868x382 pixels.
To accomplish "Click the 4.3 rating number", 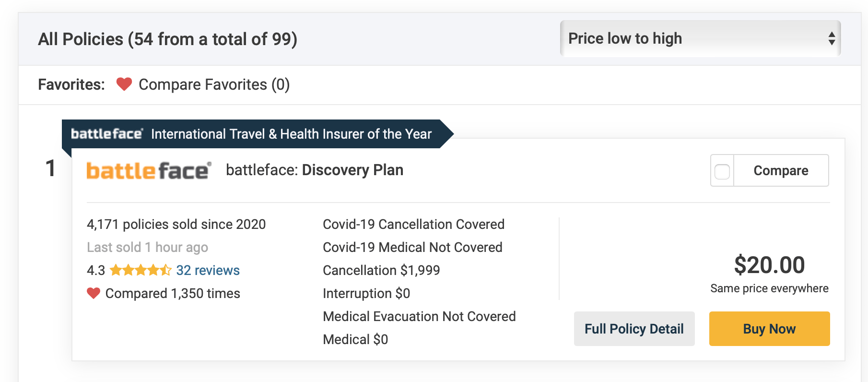I will pos(95,271).
